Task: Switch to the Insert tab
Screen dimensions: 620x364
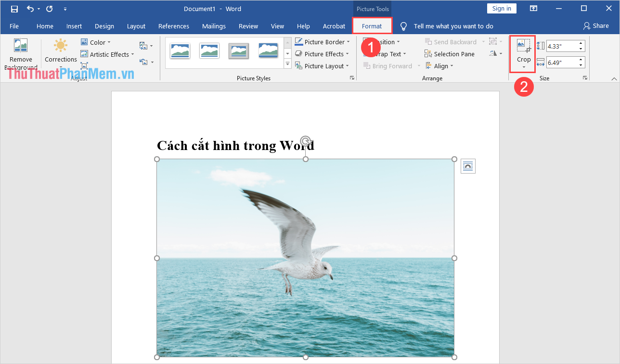Action: click(74, 26)
